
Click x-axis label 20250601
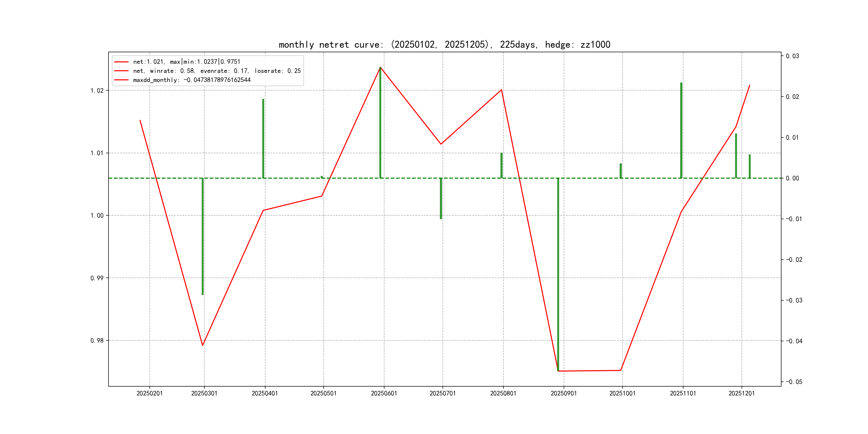pos(384,393)
